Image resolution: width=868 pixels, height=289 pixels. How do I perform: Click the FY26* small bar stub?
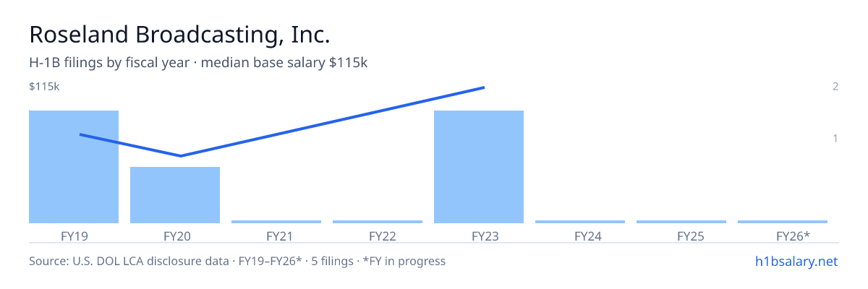tap(783, 222)
